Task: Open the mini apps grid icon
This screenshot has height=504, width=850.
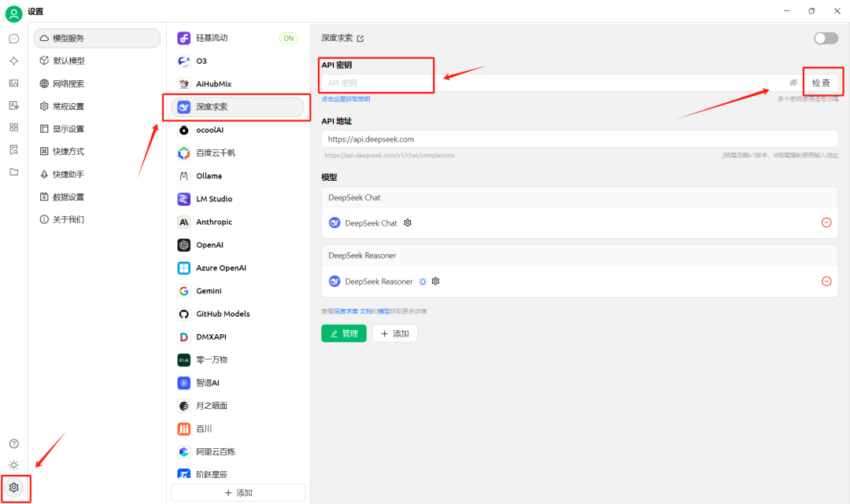Action: click(14, 127)
